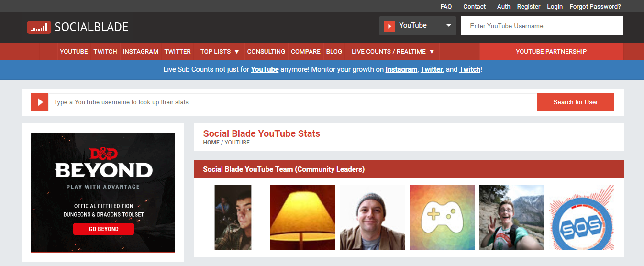Screen dimensions: 644x266
Task: Click the red YouTube play icon in platform selector
Action: [389, 26]
